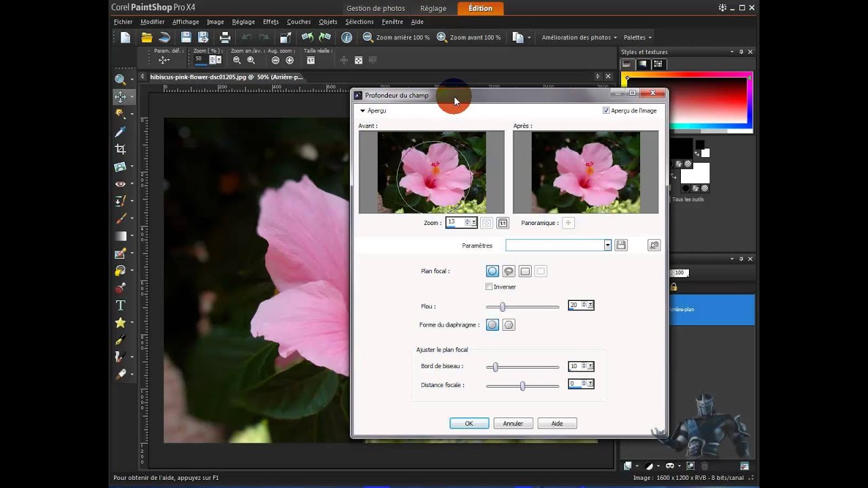Select the circular Plan focal selection

click(x=492, y=271)
